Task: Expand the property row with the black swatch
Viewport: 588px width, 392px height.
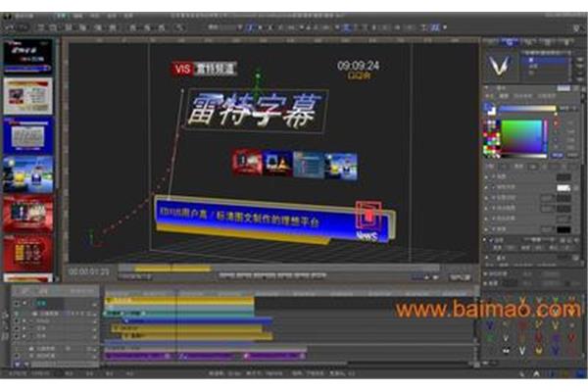Action: 487,228
